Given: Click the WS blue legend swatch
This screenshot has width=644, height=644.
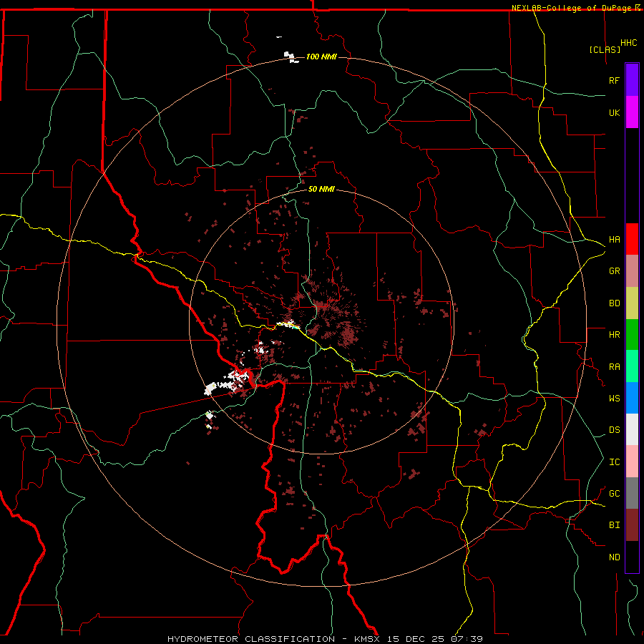Looking at the screenshot, I should 632,398.
